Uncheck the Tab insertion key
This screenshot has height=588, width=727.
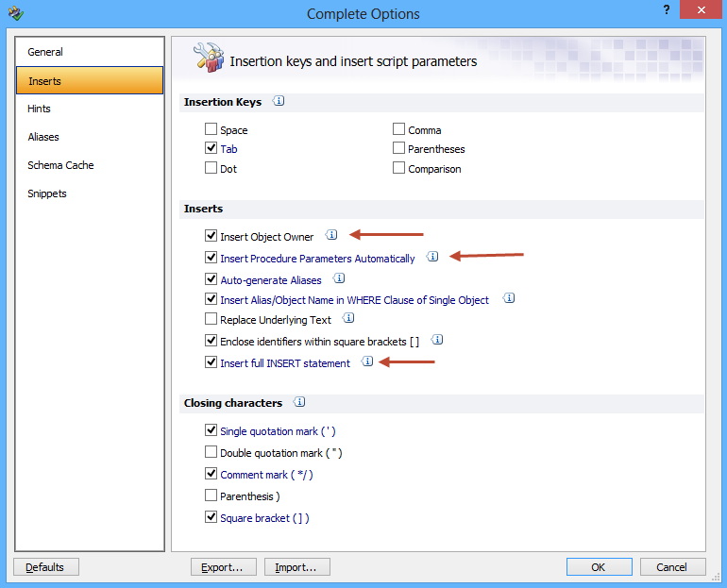(x=211, y=148)
